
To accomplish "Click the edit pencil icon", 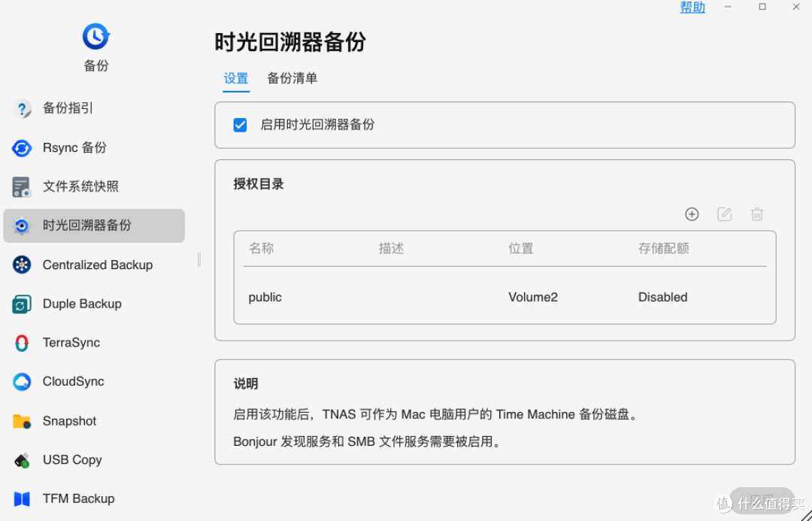I will (725, 214).
